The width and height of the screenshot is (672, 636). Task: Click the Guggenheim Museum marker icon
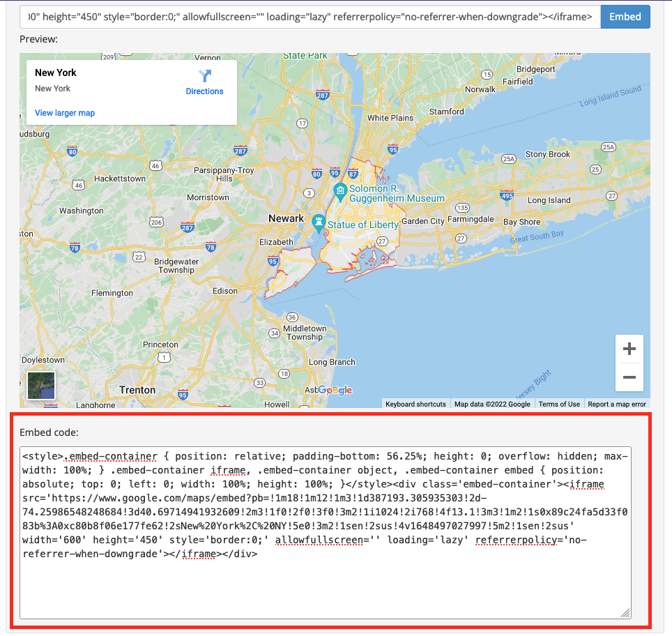click(340, 192)
